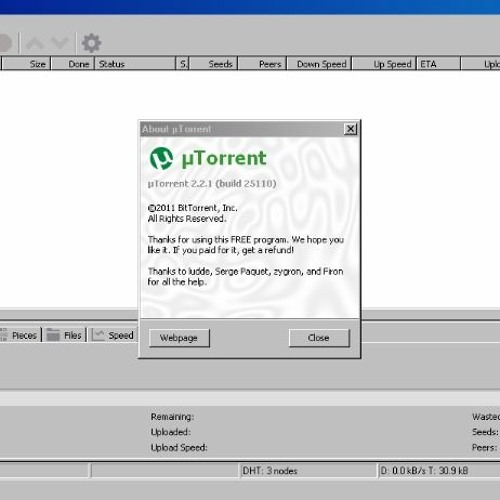Click the move down queue arrow
500x500 pixels.
(59, 43)
